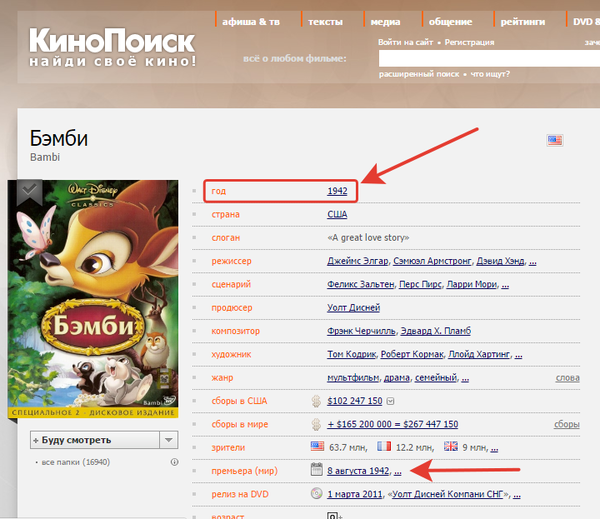Show more viewers via the зрители ellipsis
The image size is (600, 519).
(x=494, y=448)
